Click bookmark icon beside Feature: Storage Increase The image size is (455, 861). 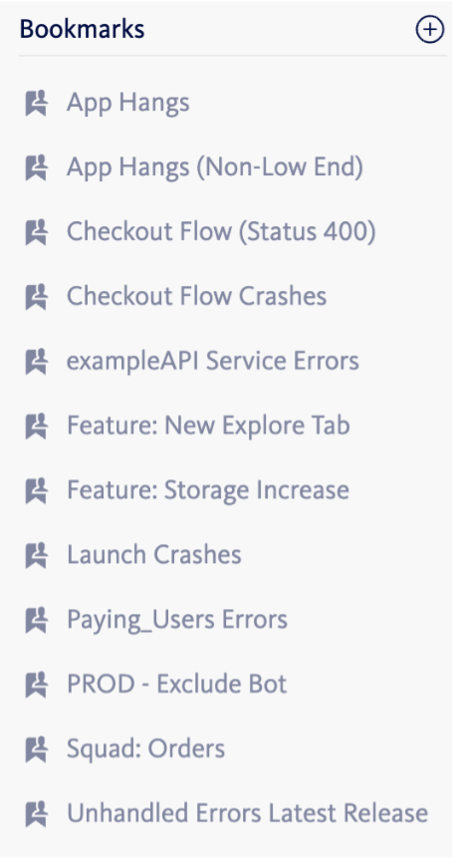(36, 491)
